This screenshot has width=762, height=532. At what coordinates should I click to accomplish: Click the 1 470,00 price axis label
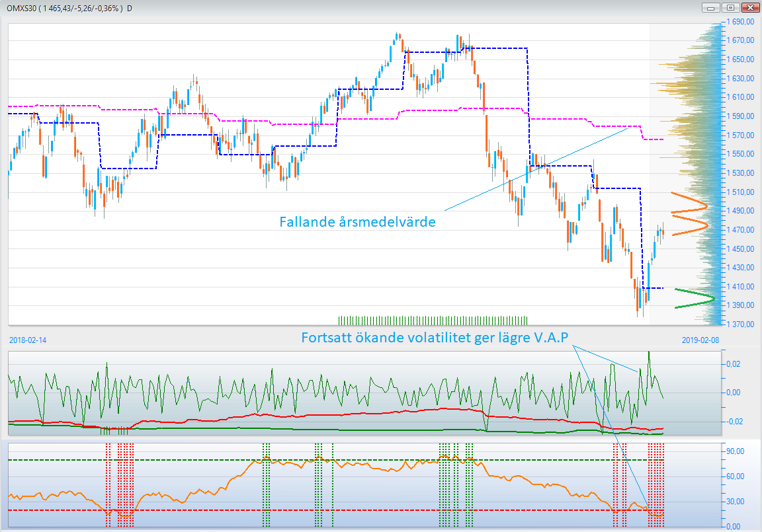(x=741, y=230)
